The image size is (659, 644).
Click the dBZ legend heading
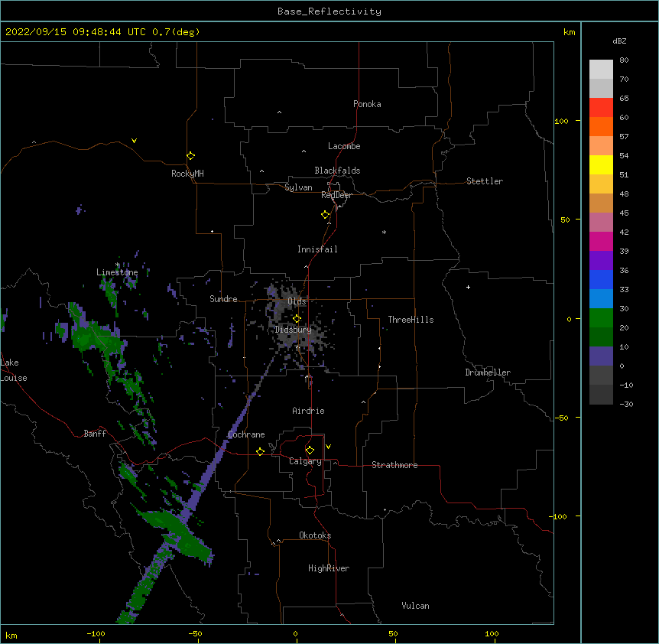pyautogui.click(x=619, y=41)
